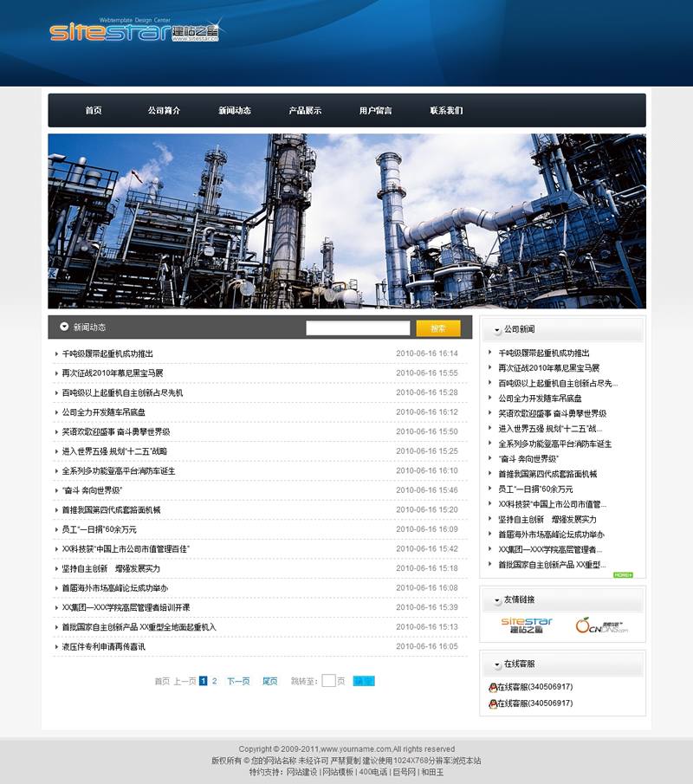This screenshot has height=784, width=693.
Task: Open news article 千吨级履带起重机成功推出 in main list
Action: (107, 353)
